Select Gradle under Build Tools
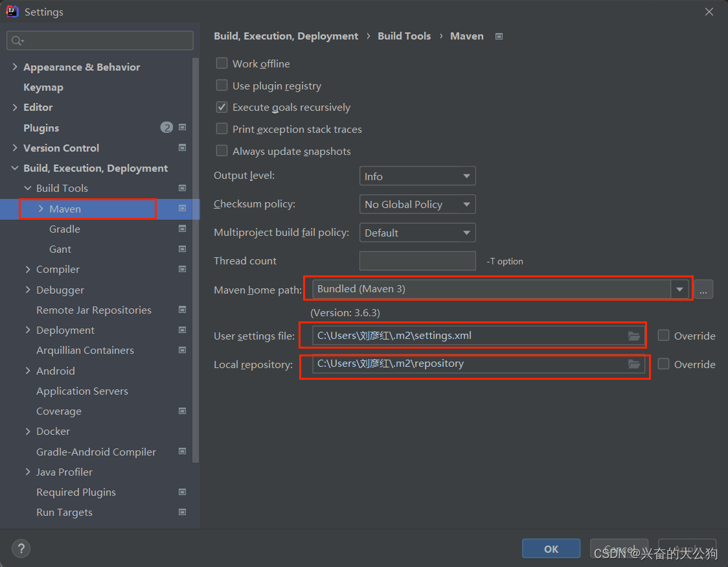This screenshot has height=567, width=728. pos(65,229)
